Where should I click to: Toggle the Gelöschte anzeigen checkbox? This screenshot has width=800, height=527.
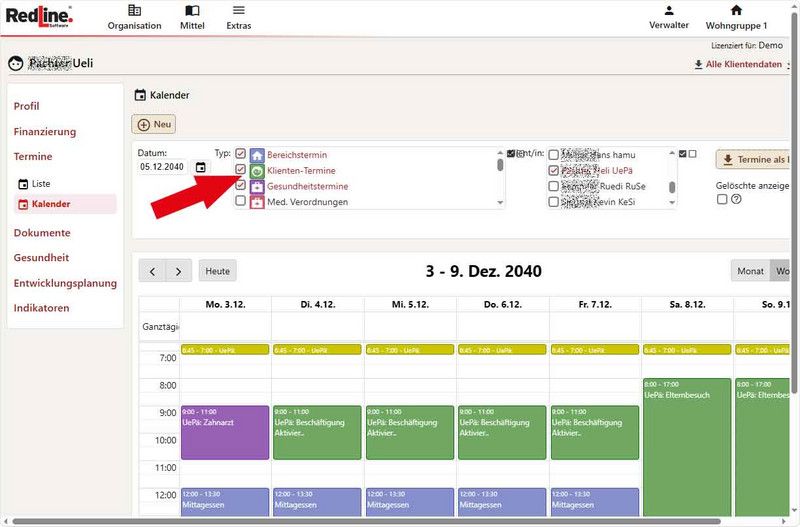722,199
